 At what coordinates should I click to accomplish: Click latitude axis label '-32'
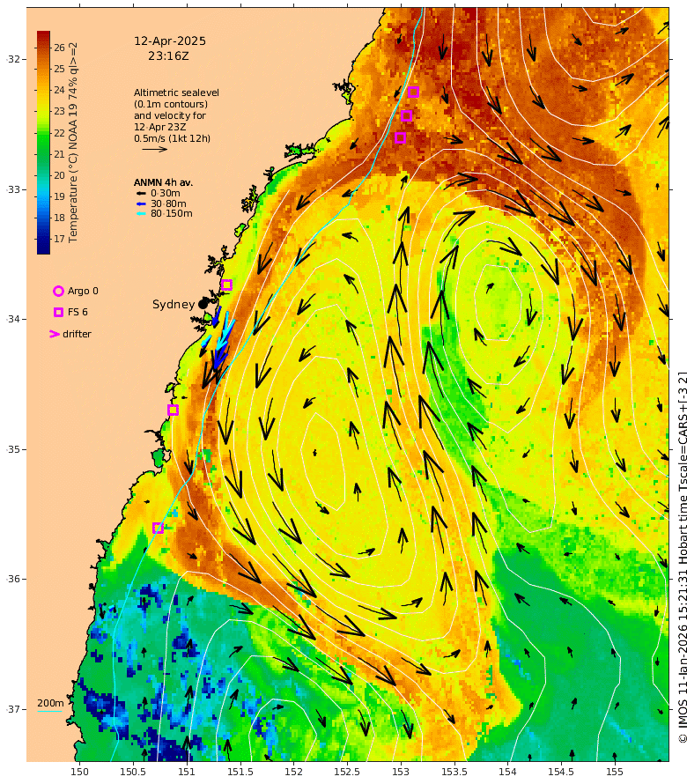[x=13, y=59]
